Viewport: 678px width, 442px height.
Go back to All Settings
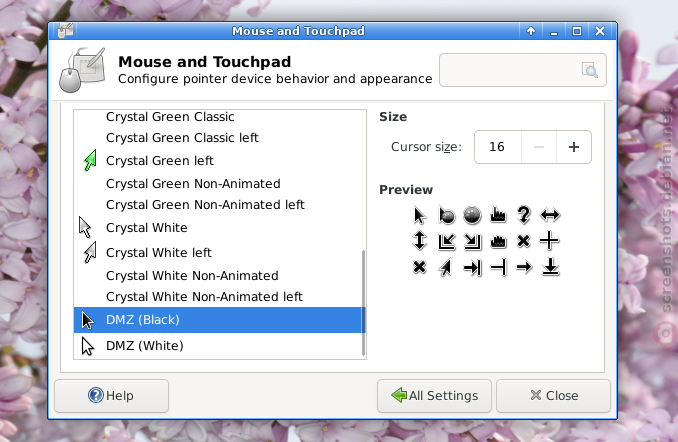(434, 396)
